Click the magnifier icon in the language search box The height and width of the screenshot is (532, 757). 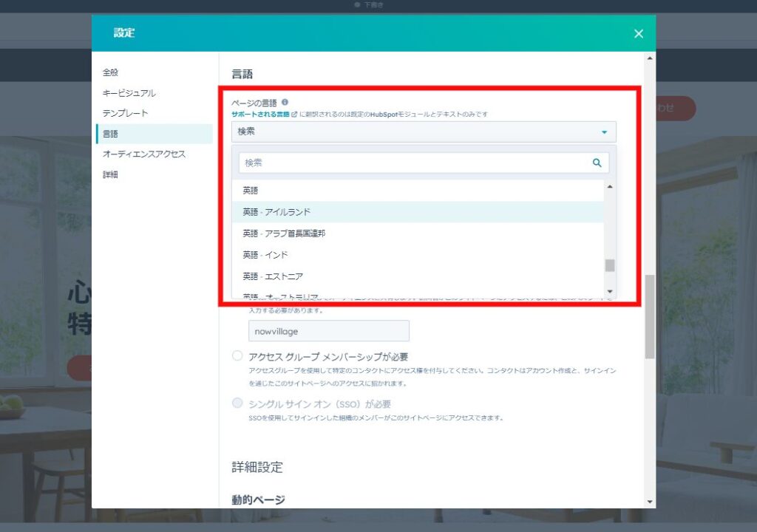click(x=596, y=163)
